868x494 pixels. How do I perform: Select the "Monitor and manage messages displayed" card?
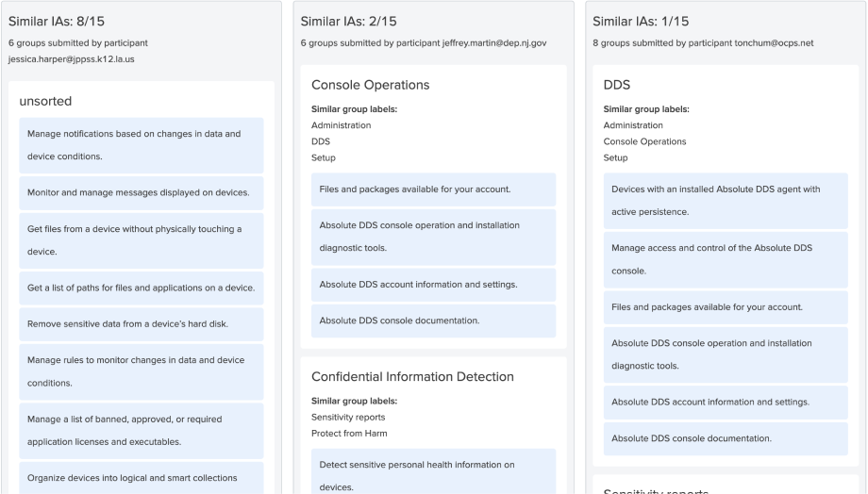pos(142,192)
